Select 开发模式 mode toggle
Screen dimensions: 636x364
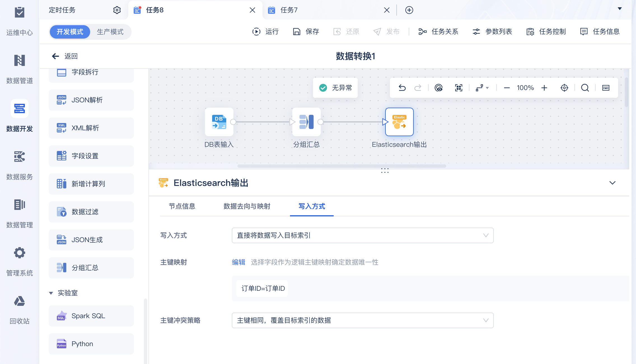tap(70, 32)
